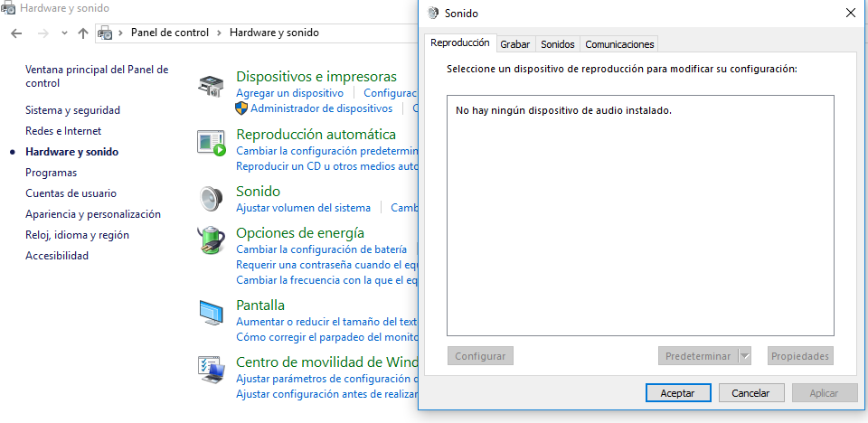868x423 pixels.
Task: Open Cuentas de usuario category
Action: [x=71, y=193]
